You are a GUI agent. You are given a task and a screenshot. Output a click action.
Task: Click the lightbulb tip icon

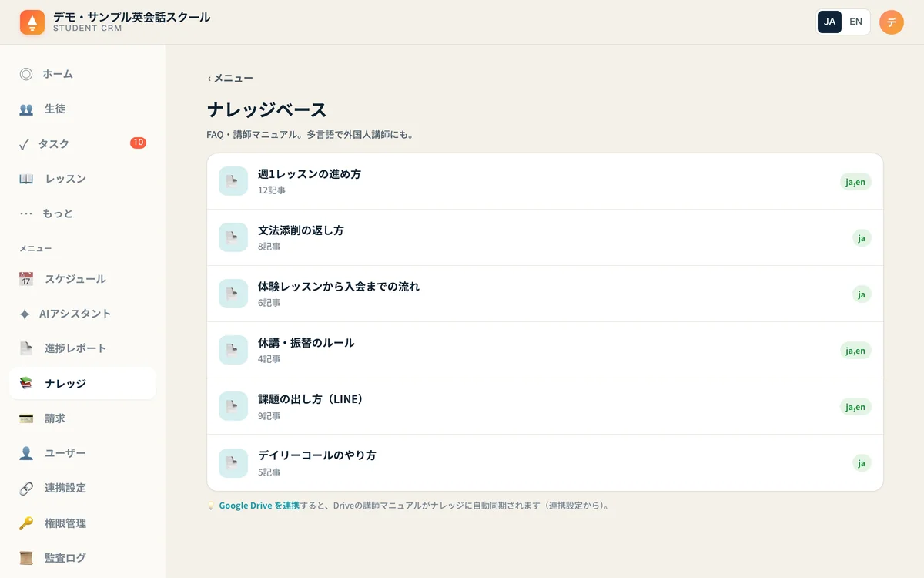pyautogui.click(x=211, y=506)
